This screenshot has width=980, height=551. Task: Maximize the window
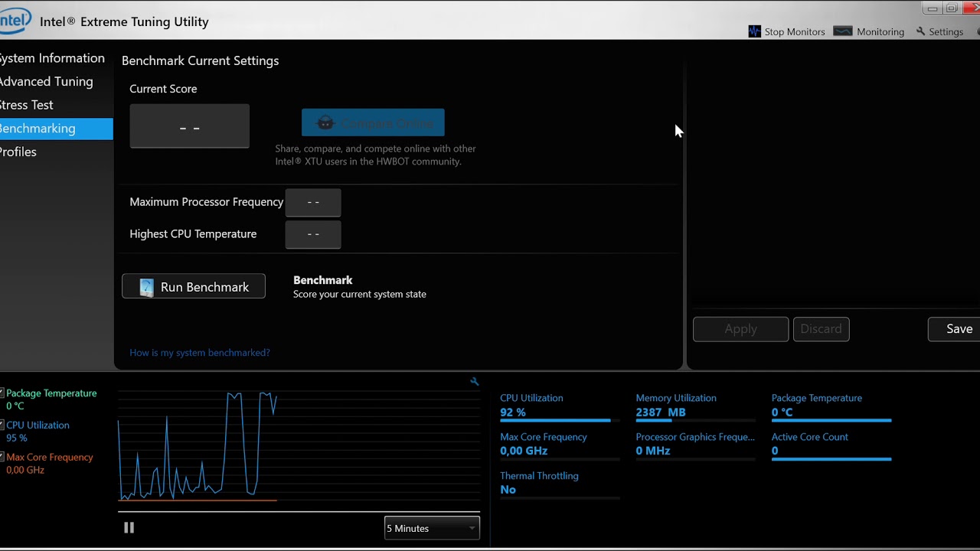[x=952, y=8]
